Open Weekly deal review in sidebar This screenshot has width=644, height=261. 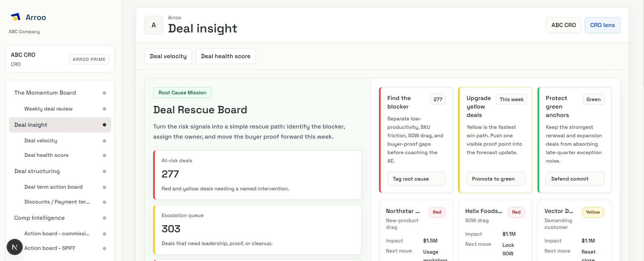[x=60, y=109]
